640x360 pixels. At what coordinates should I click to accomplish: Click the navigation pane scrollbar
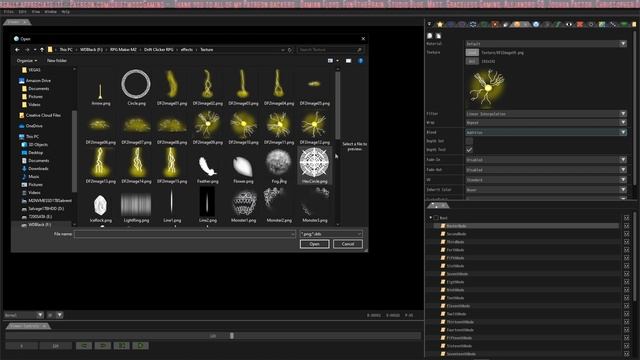point(74,151)
